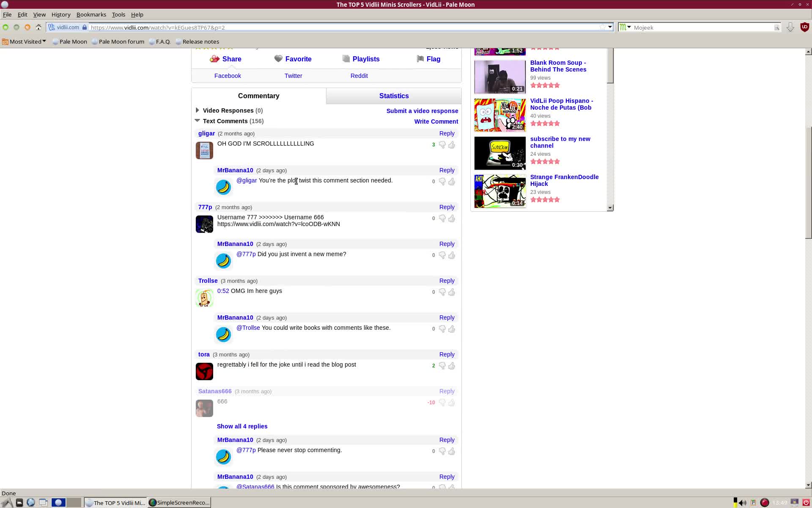Click the related videos list scrollbar thumb

[x=610, y=66]
